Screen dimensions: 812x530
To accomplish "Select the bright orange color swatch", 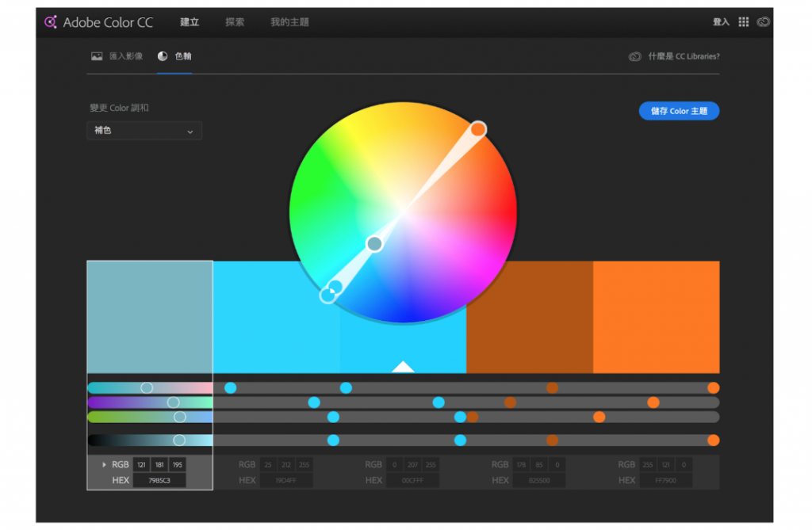I will tap(656, 317).
